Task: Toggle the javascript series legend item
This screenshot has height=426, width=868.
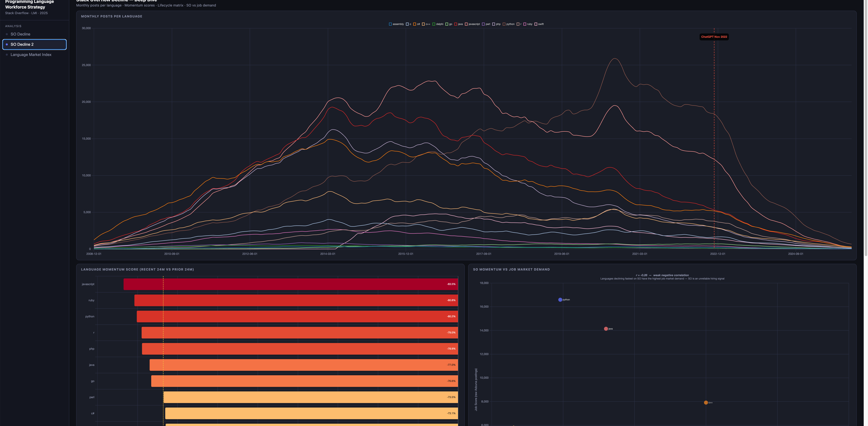Action: tap(472, 24)
